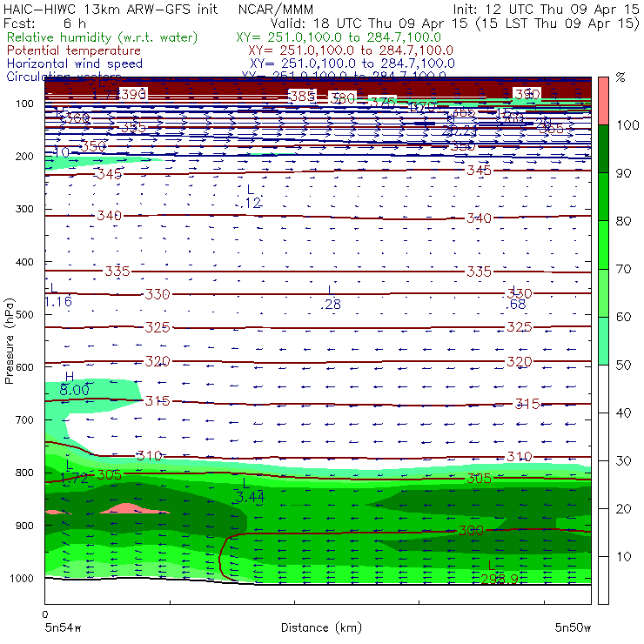Screen dimensions: 644x644
Task: Click 'Init: 12 UTC Thu 09 Apr 15'
Action: pos(546,9)
